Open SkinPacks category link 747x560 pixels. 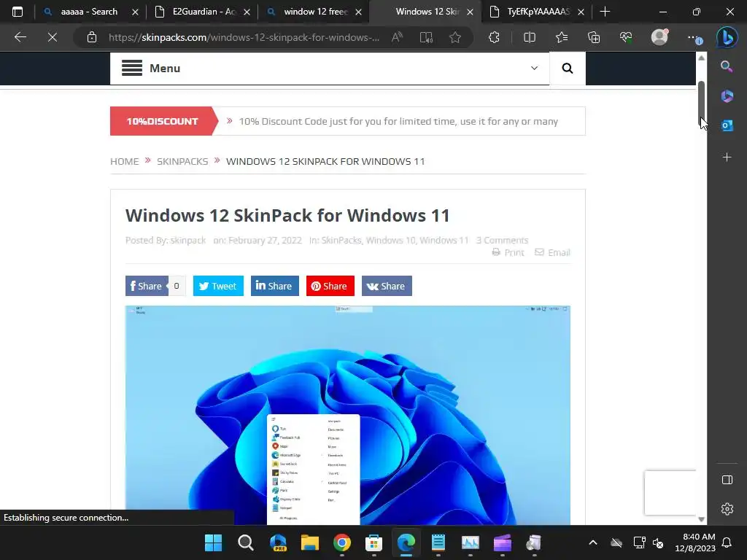(341, 240)
